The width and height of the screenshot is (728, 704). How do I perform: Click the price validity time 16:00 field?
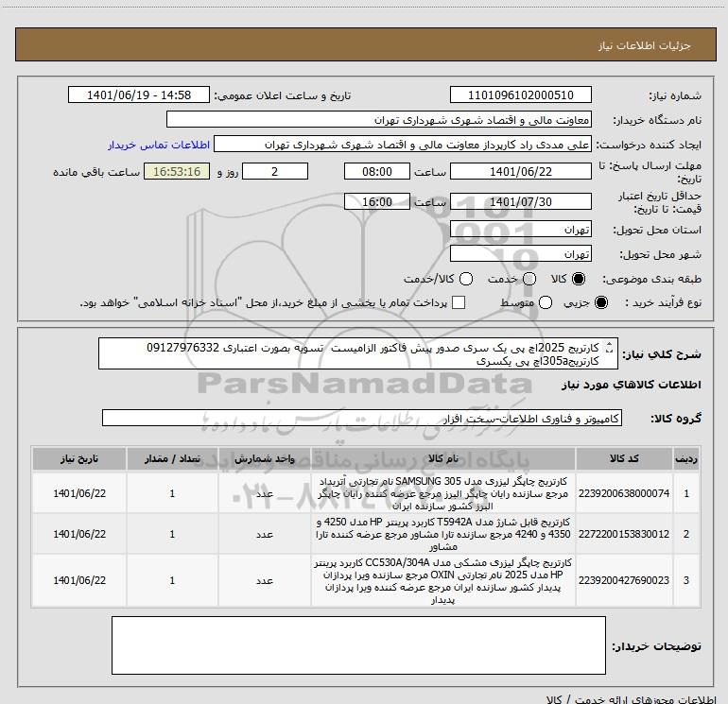point(377,201)
